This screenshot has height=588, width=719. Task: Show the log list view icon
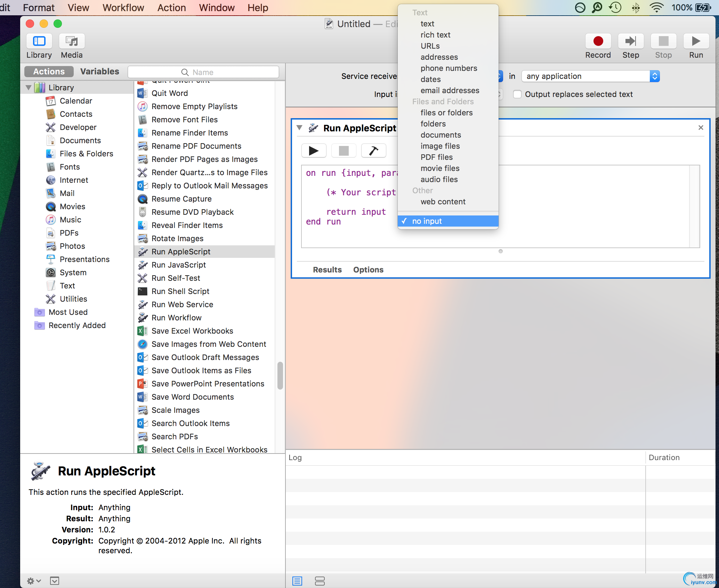pos(297,581)
